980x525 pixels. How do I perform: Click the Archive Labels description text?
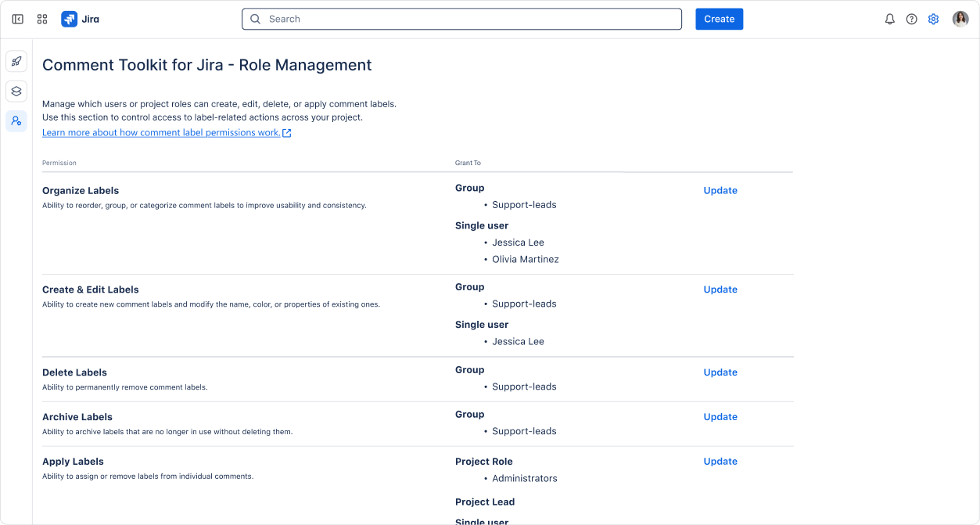point(167,432)
